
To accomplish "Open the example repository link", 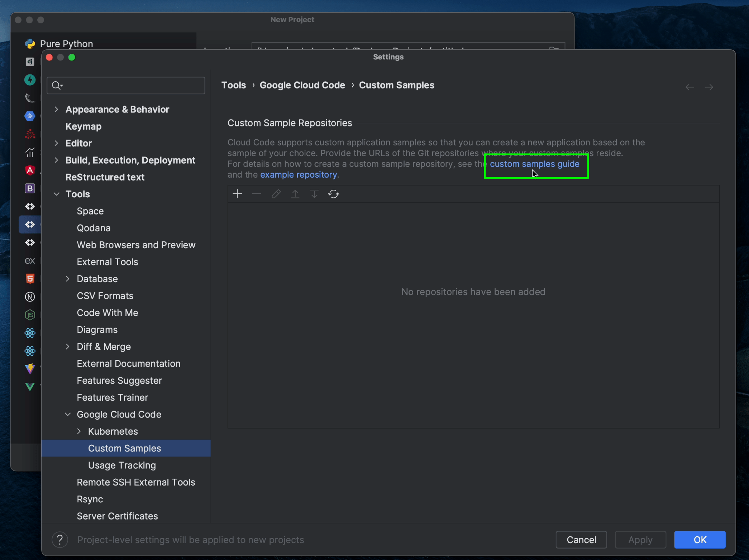I will pyautogui.click(x=298, y=175).
